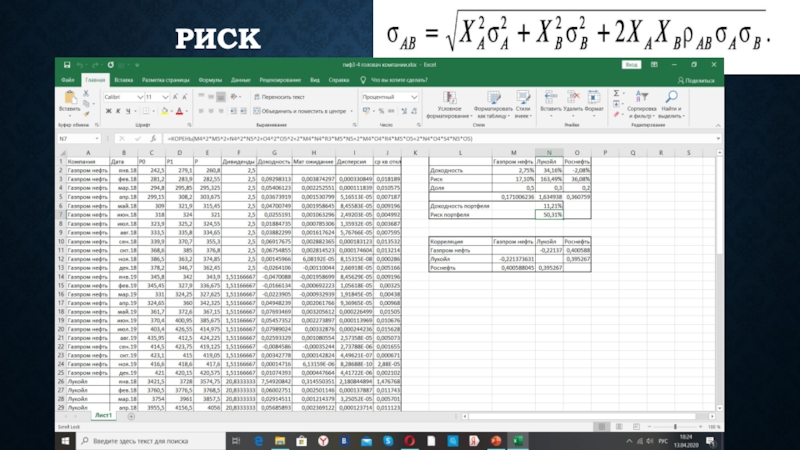The height and width of the screenshot is (450, 800).
Task: Open the Calibri font name dropdown
Action: [140, 97]
